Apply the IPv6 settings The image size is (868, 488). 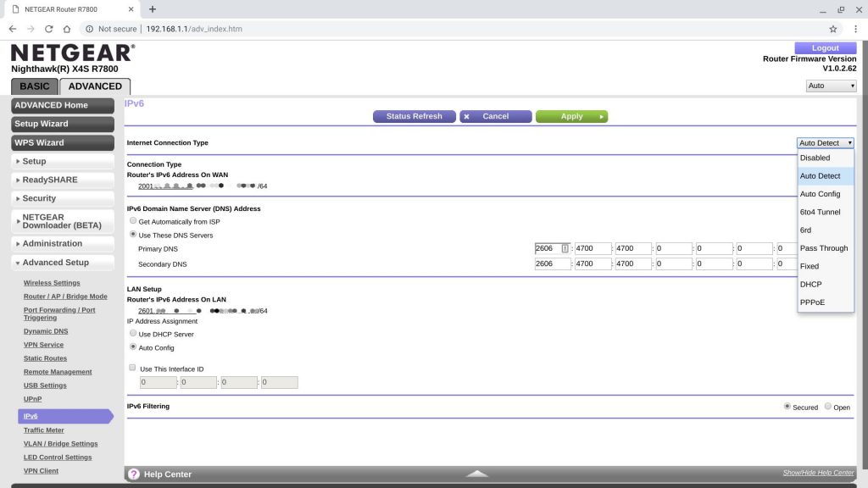pyautogui.click(x=571, y=116)
